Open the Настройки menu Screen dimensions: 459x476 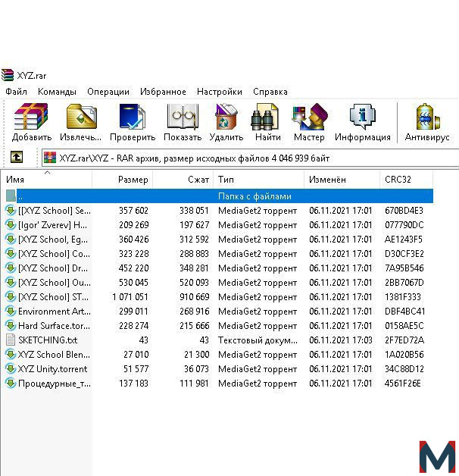tap(220, 92)
